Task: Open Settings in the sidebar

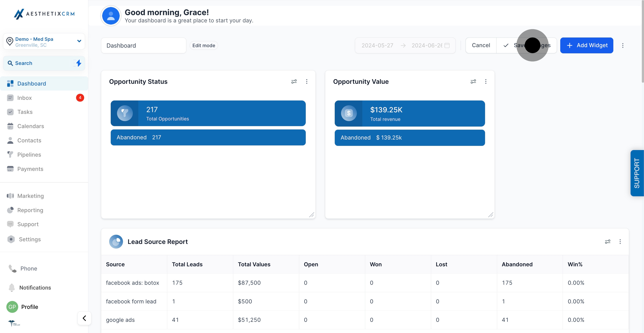Action: tap(30, 239)
